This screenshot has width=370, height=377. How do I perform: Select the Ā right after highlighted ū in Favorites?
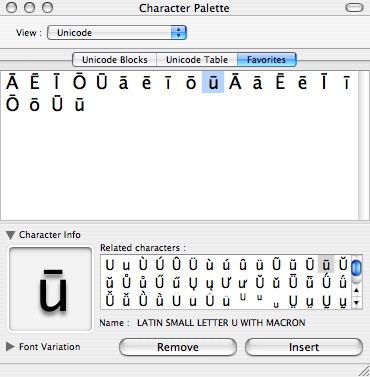(x=235, y=82)
